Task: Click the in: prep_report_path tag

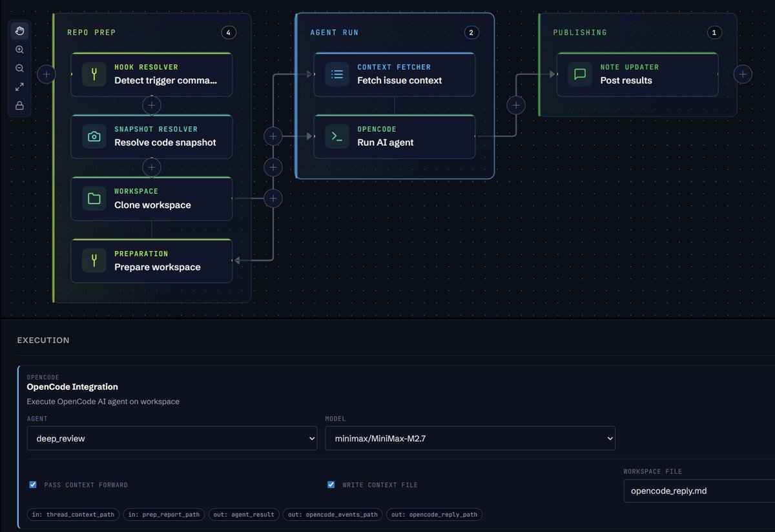Action: (164, 515)
